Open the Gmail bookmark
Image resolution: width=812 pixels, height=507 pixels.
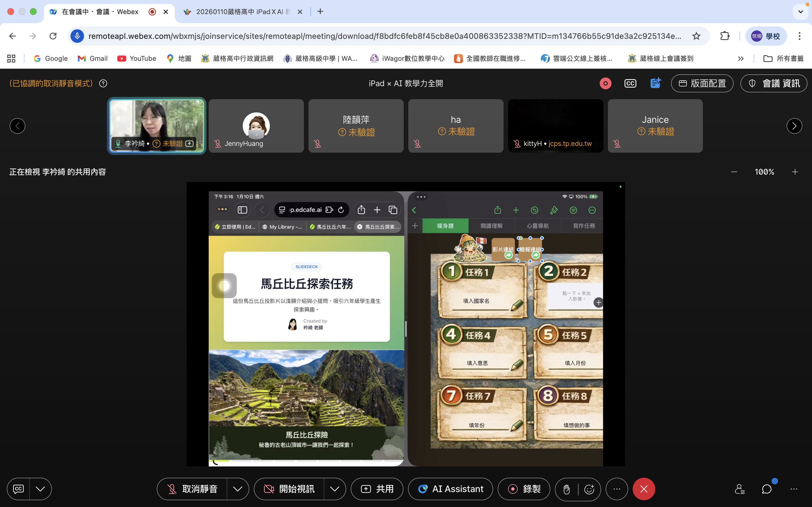pos(92,58)
